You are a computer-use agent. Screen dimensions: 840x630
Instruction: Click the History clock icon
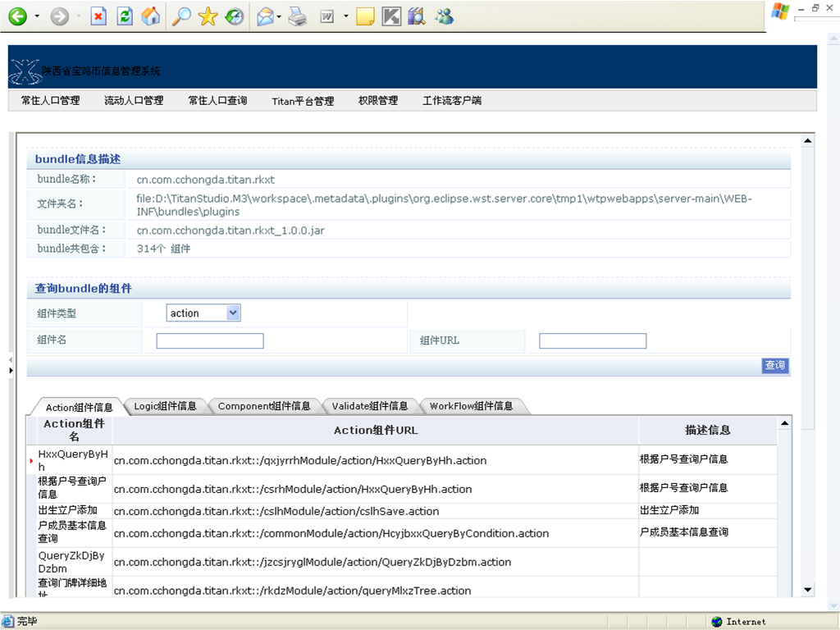click(235, 16)
